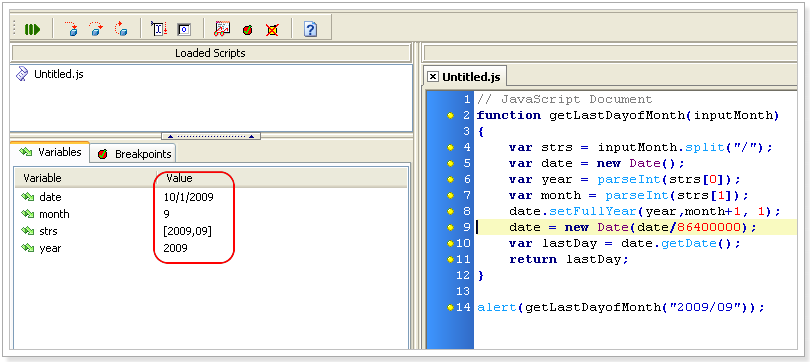The image size is (812, 364).
Task: Select the strs variable row
Action: pyautogui.click(x=211, y=231)
